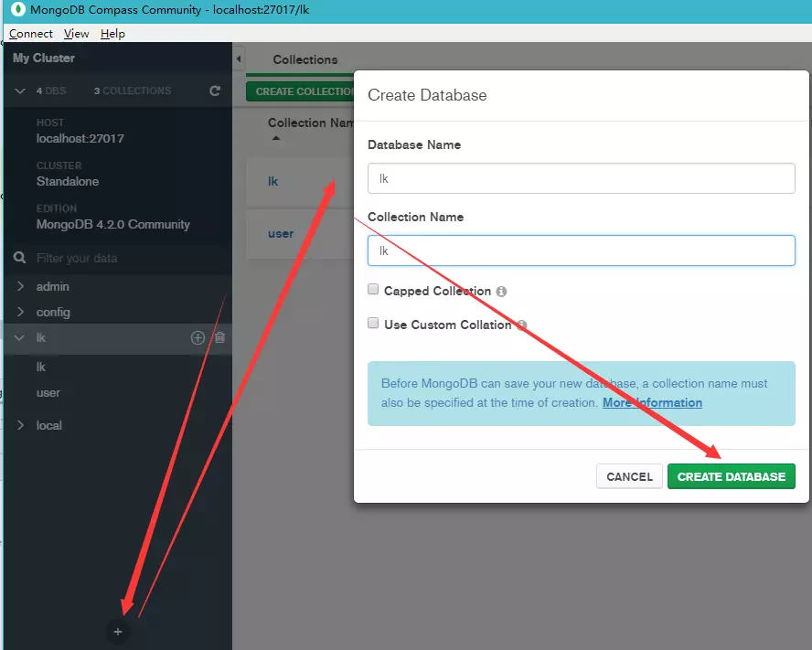Collapse cluster details chevron near 4 DBS
Viewport: 812px width, 650px height.
pos(20,91)
